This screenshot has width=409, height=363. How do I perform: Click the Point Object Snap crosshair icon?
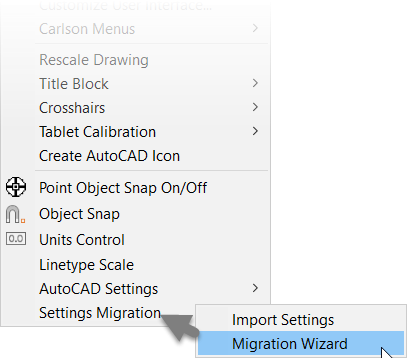(x=16, y=187)
